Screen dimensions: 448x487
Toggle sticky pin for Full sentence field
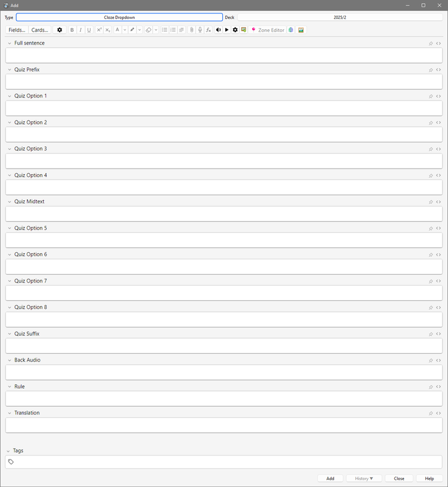430,43
